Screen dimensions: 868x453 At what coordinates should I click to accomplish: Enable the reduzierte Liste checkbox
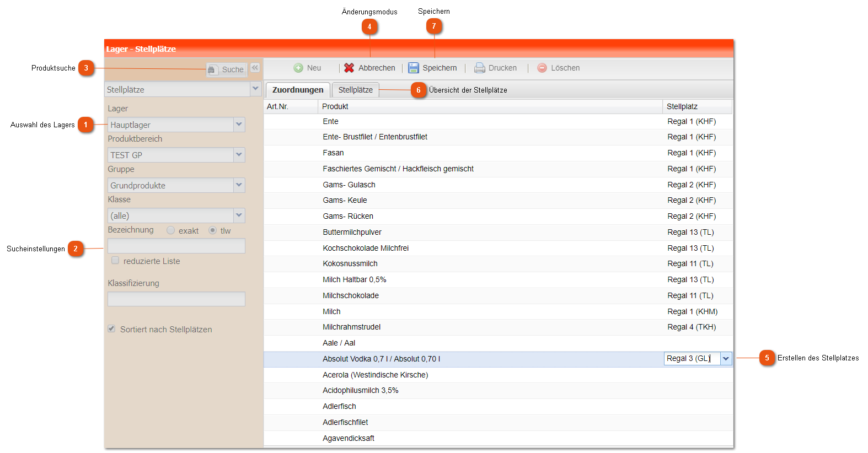coord(115,260)
